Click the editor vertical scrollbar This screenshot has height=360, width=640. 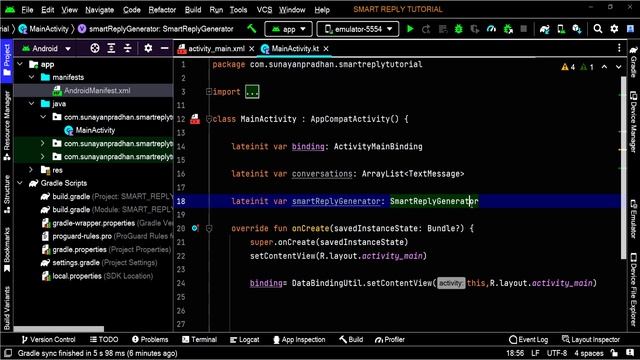623,167
